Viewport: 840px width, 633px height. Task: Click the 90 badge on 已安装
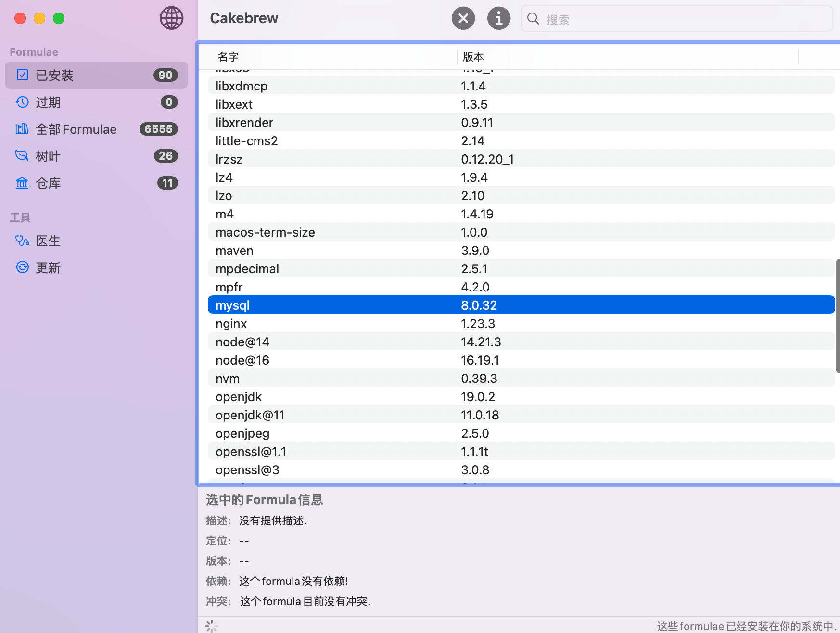click(x=165, y=75)
